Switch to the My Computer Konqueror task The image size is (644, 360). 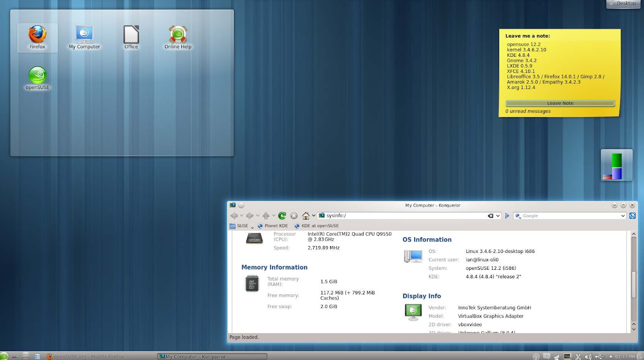212,356
